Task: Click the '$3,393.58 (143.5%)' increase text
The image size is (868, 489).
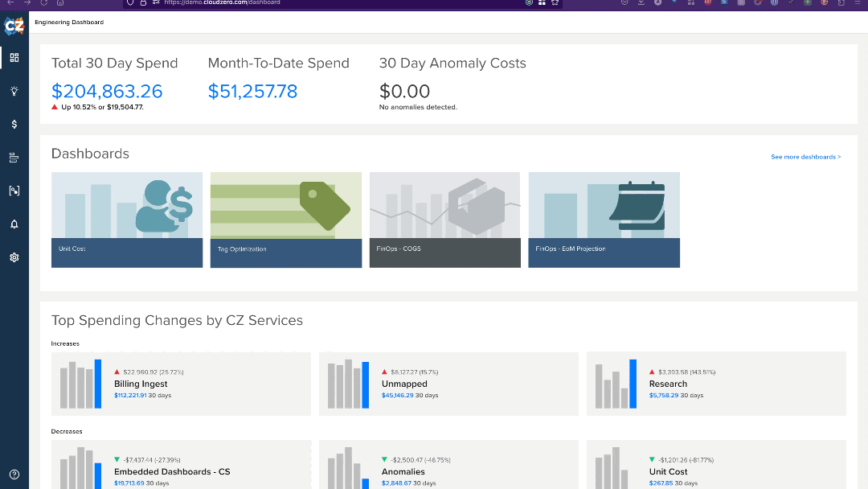Action: 687,372
